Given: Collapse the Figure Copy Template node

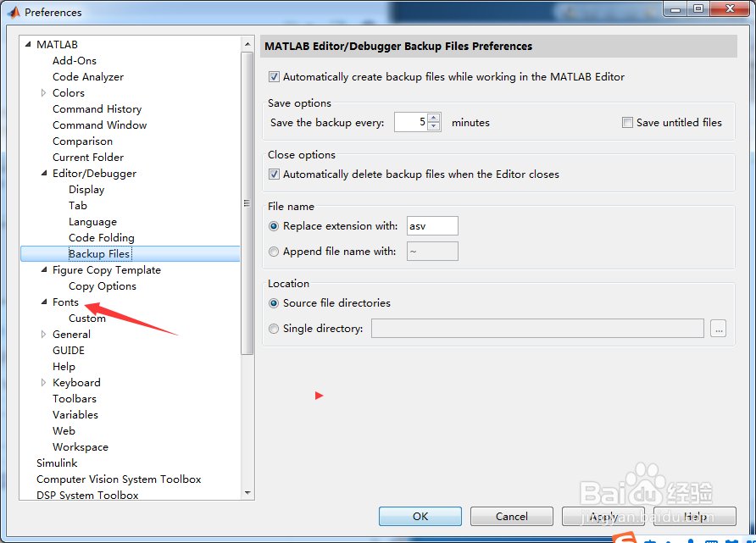Looking at the screenshot, I should (44, 270).
